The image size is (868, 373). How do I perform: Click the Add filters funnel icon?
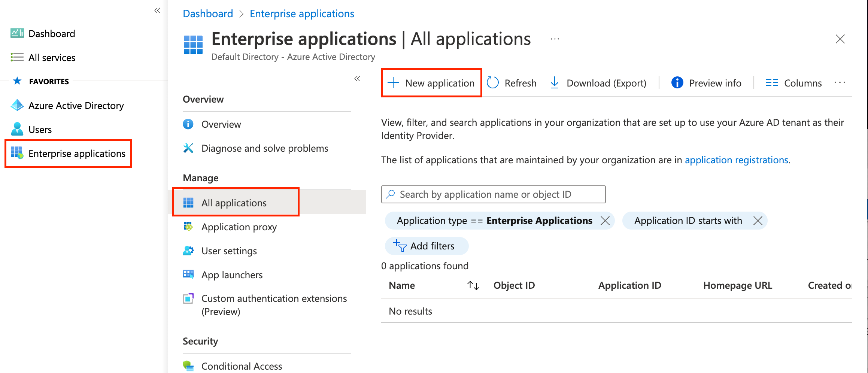(400, 246)
